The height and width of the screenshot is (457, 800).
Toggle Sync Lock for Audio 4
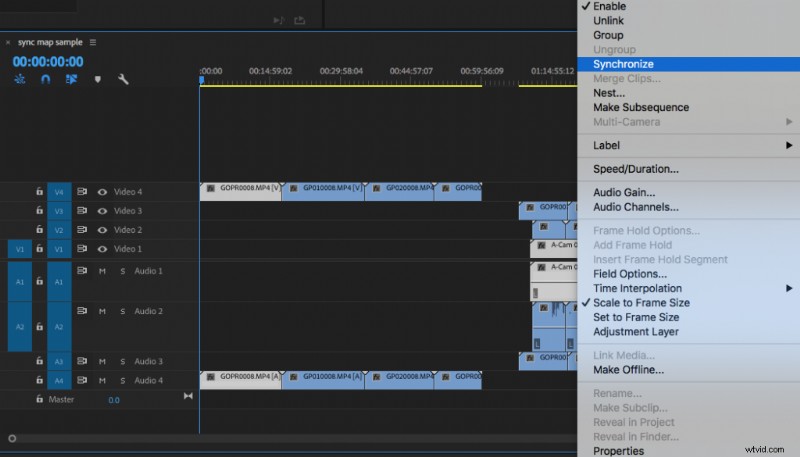[x=82, y=380]
